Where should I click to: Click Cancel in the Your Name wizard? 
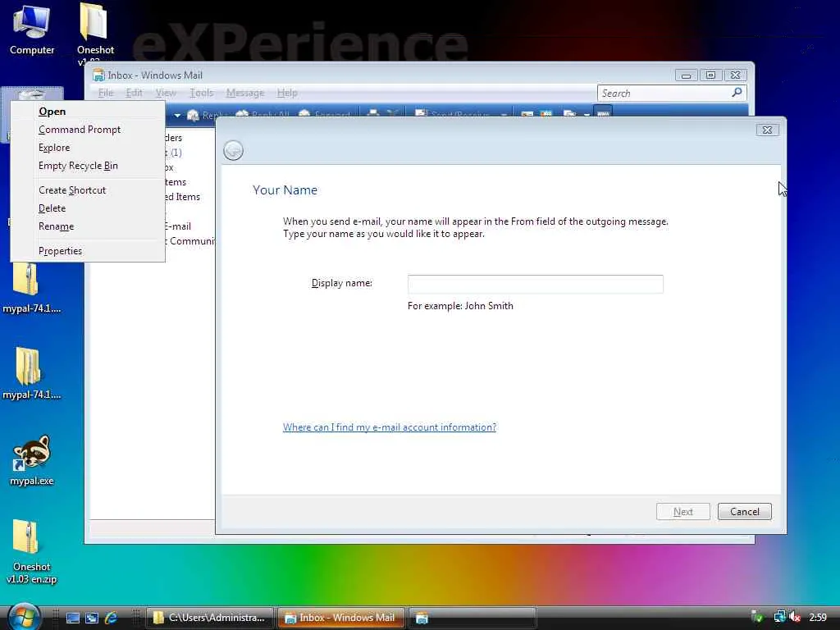[745, 512]
